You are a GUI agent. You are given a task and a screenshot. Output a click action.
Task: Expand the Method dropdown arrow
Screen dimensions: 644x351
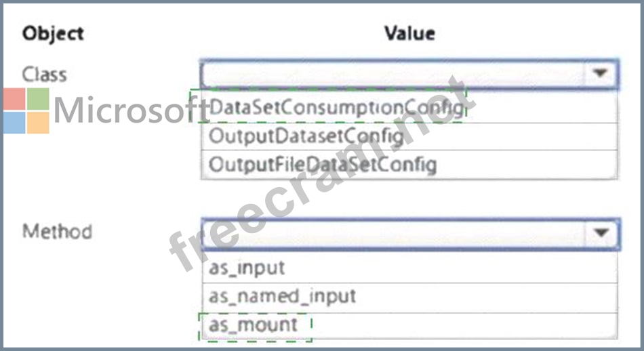(x=600, y=232)
